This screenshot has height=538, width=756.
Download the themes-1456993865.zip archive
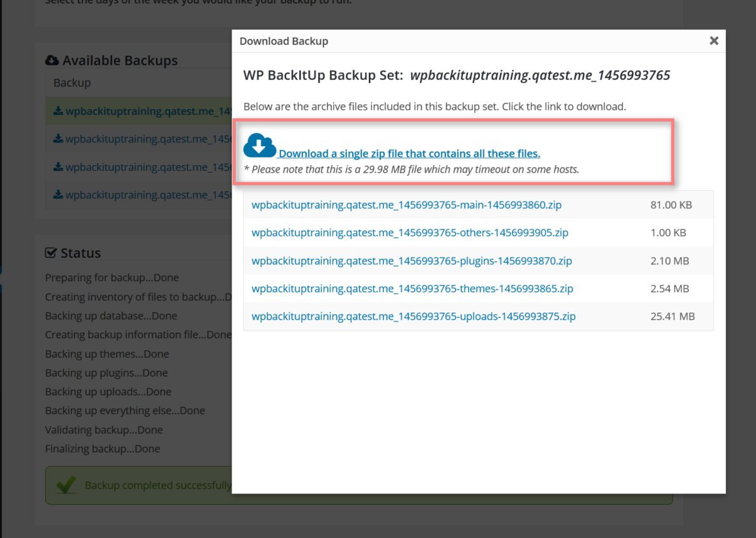pyautogui.click(x=412, y=289)
